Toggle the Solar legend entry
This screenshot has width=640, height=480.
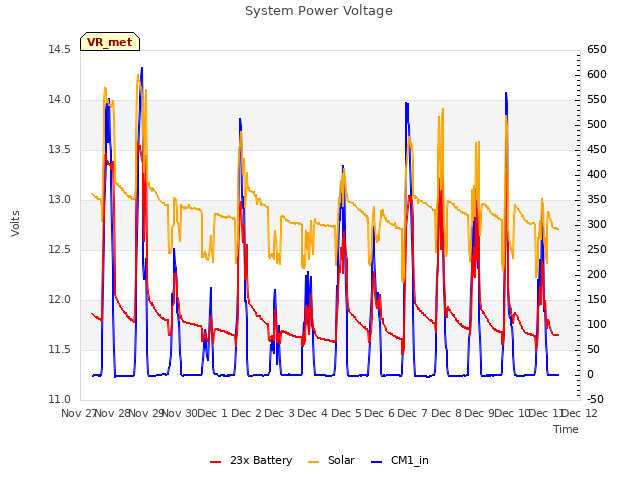point(331,460)
